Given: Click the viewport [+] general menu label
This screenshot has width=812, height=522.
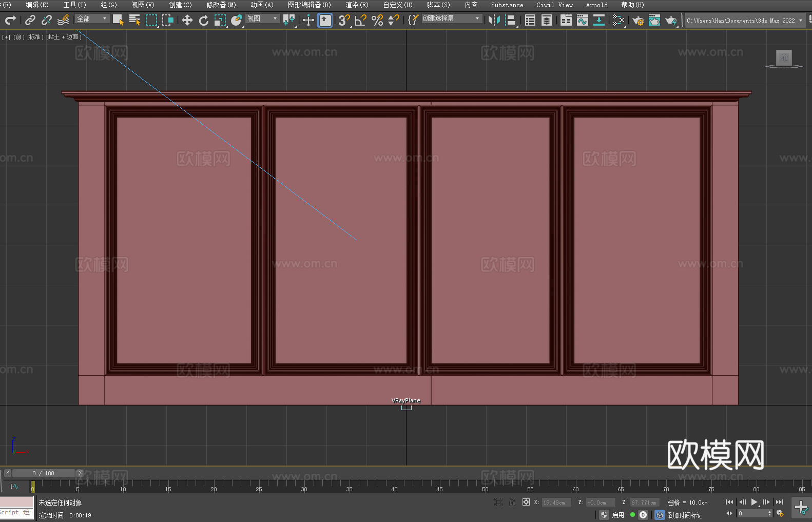Looking at the screenshot, I should click(x=6, y=37).
